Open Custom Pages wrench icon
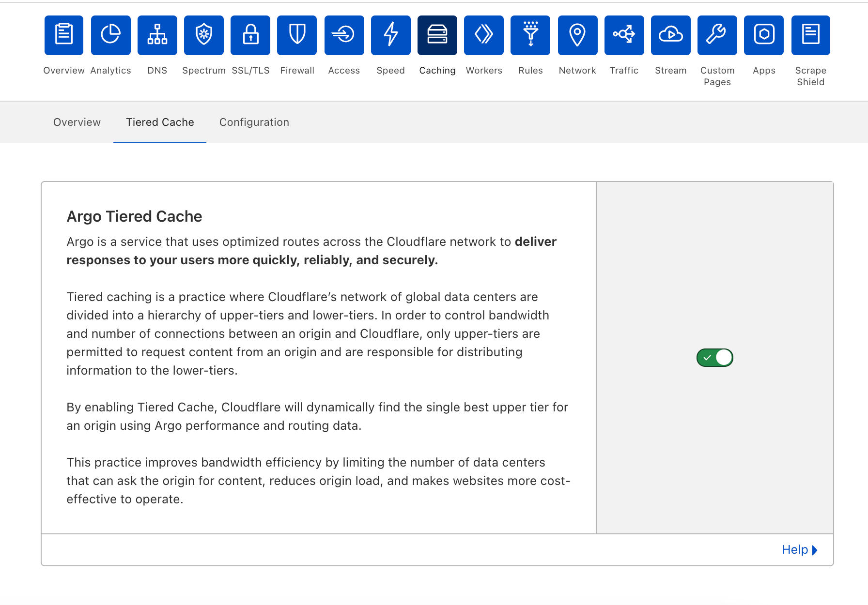Image resolution: width=868 pixels, height=605 pixels. [x=717, y=35]
